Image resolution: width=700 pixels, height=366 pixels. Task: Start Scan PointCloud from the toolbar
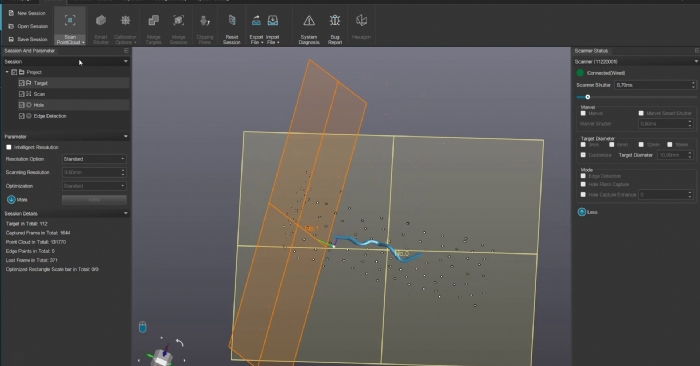click(x=70, y=26)
